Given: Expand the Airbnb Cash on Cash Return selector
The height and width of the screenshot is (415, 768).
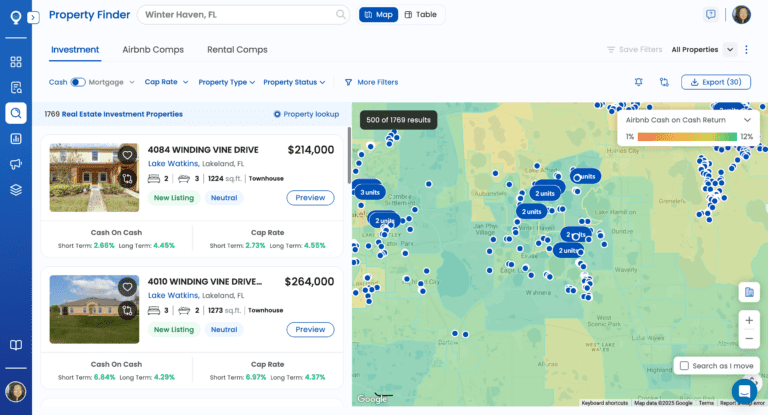Looking at the screenshot, I should pos(745,119).
